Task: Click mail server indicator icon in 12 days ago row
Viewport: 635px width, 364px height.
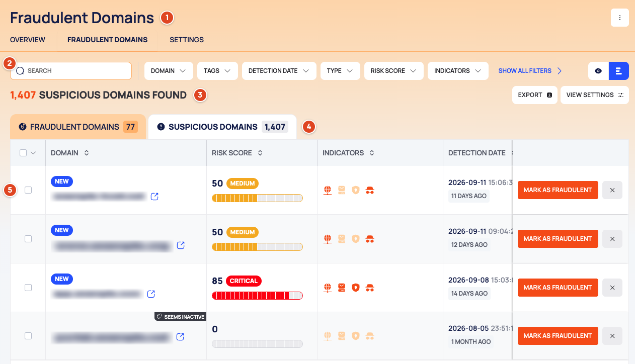Action: pyautogui.click(x=342, y=239)
